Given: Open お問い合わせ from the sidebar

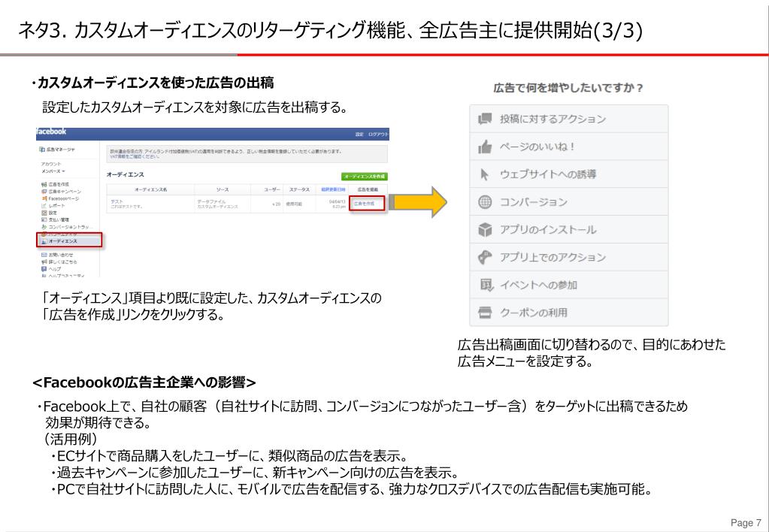Looking at the screenshot, I should 57,255.
